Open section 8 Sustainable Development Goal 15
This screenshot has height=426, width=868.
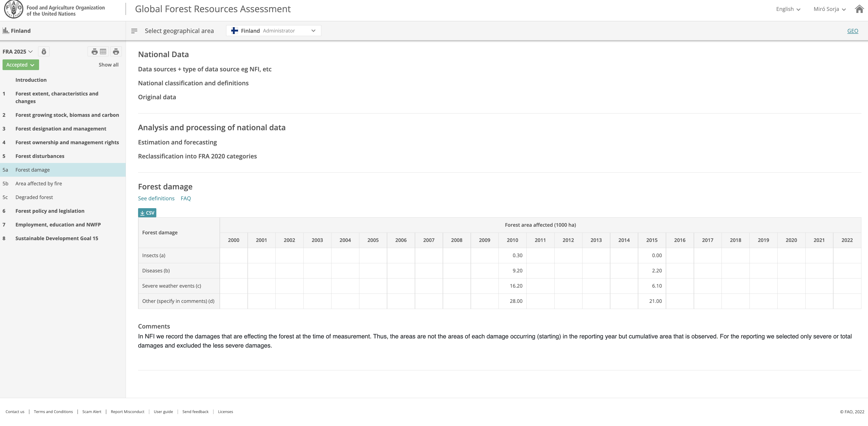click(x=57, y=238)
